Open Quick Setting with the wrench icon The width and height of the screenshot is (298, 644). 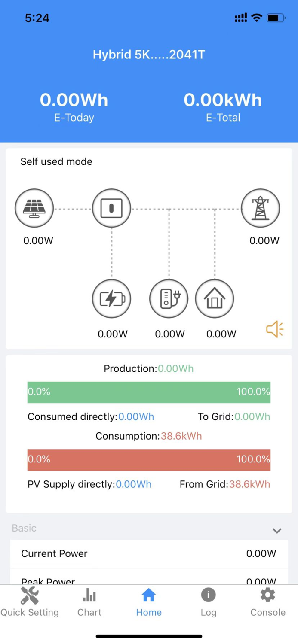30,600
